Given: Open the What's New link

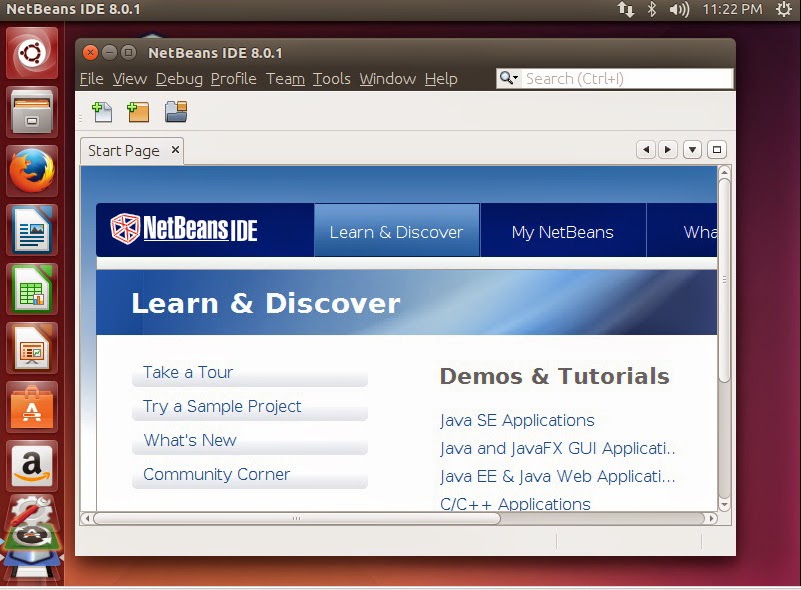Looking at the screenshot, I should coord(190,440).
